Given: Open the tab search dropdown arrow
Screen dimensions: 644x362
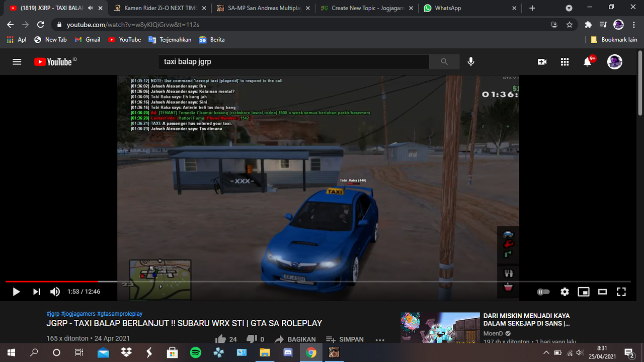Looking at the screenshot, I should coord(569,8).
